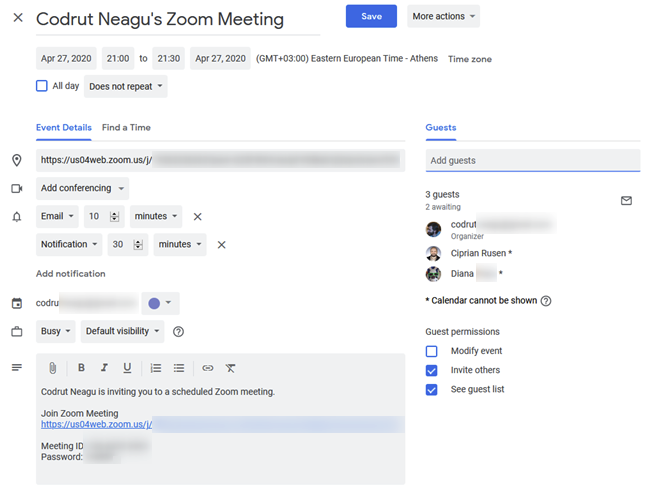Open the Default visibility dropdown
Screen dimensions: 648x493
[x=122, y=331]
